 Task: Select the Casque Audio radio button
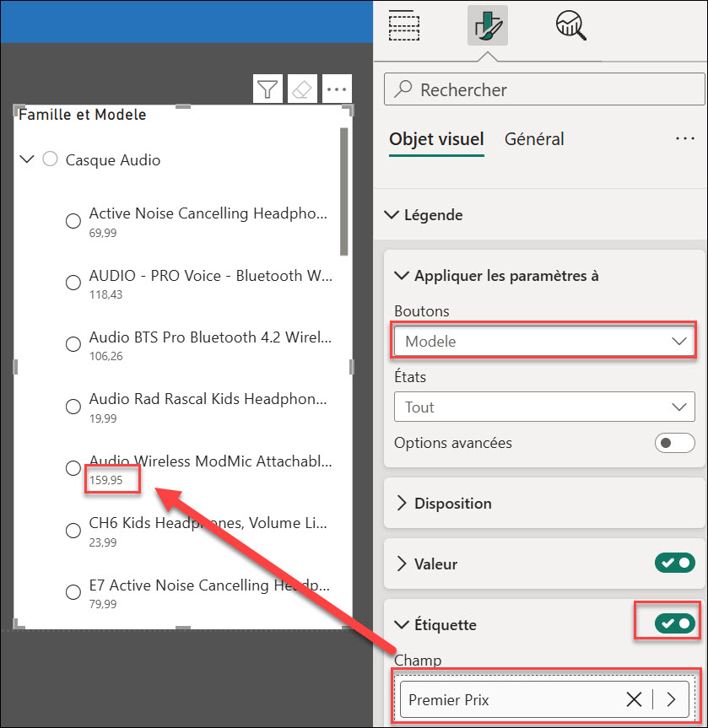[x=51, y=159]
